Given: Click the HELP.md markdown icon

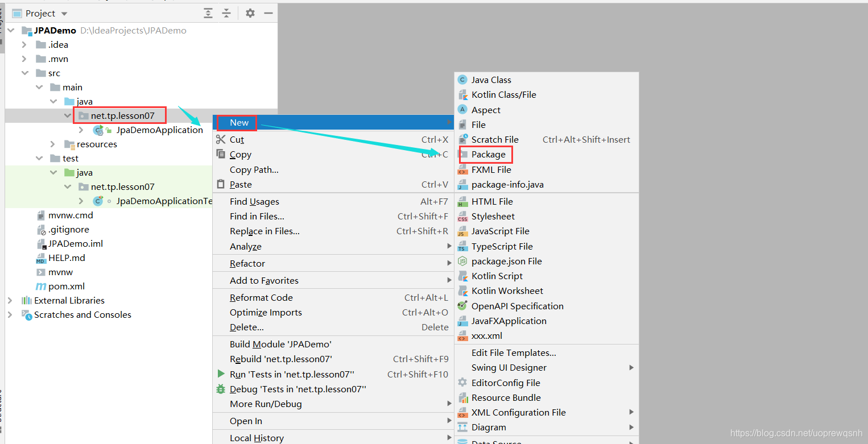Looking at the screenshot, I should 41,258.
